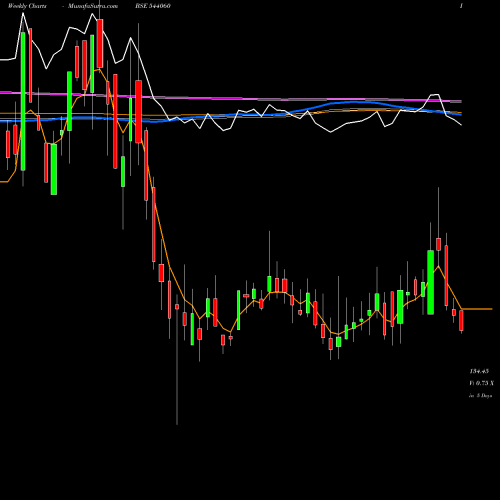This screenshot has width=500, height=500.
Task: Click the 'BSE 544060' symbol label
Action: (153, 6)
